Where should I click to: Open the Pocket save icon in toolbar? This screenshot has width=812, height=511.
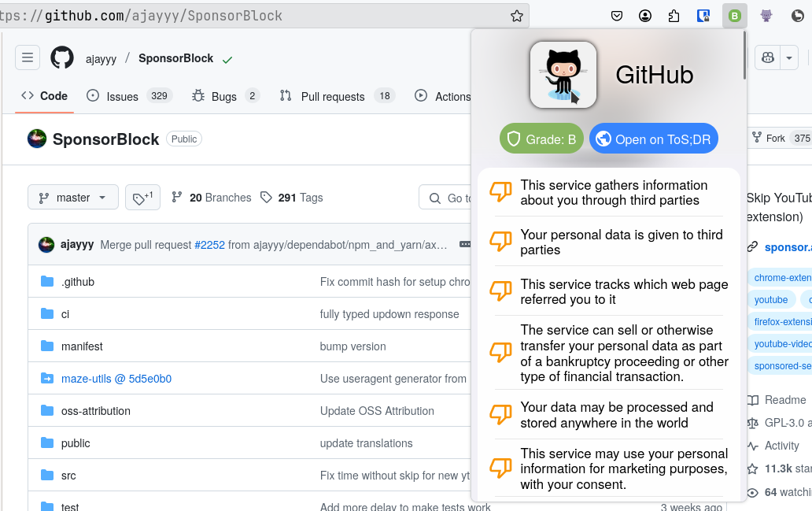coord(616,16)
